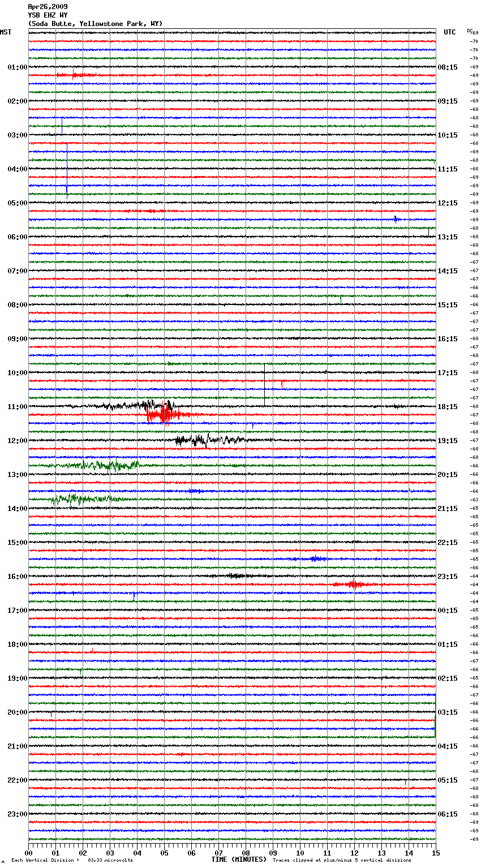Select the 02:00 MST time label

click(18, 101)
